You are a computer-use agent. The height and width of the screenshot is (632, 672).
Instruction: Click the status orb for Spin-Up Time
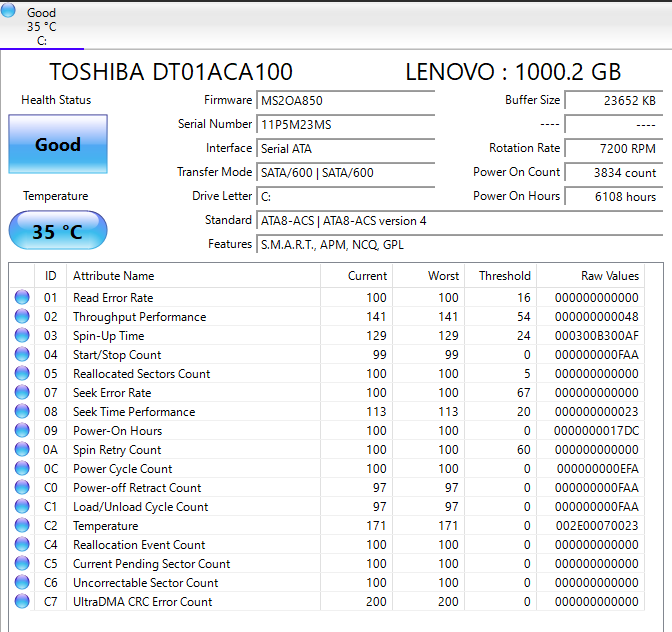click(x=22, y=335)
